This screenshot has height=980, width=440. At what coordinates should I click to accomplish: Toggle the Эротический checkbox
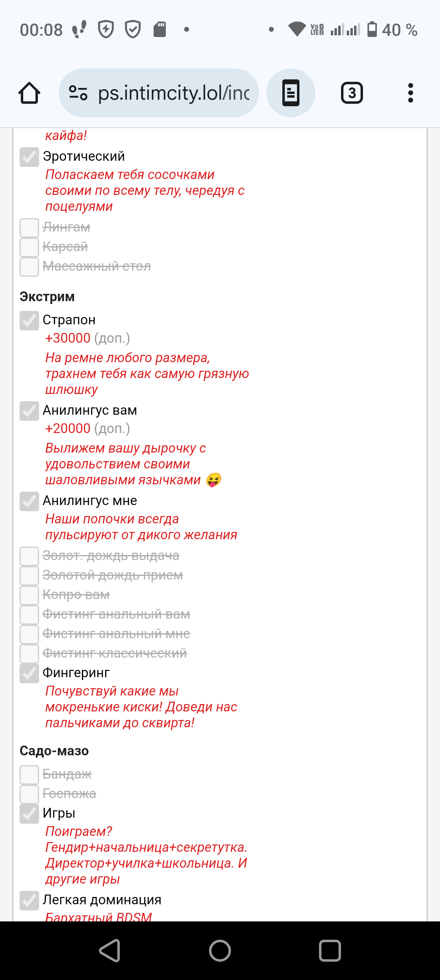click(x=29, y=157)
